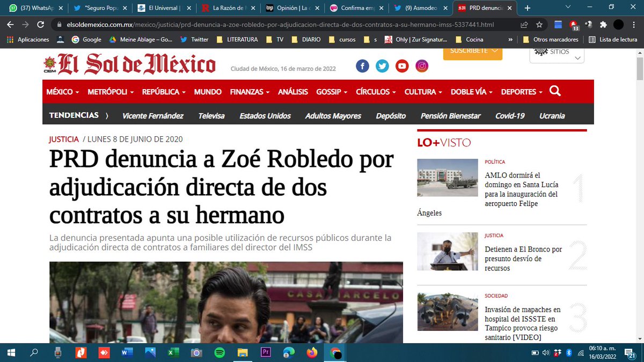
Task: Open Windows taskbar search
Action: tap(34, 352)
